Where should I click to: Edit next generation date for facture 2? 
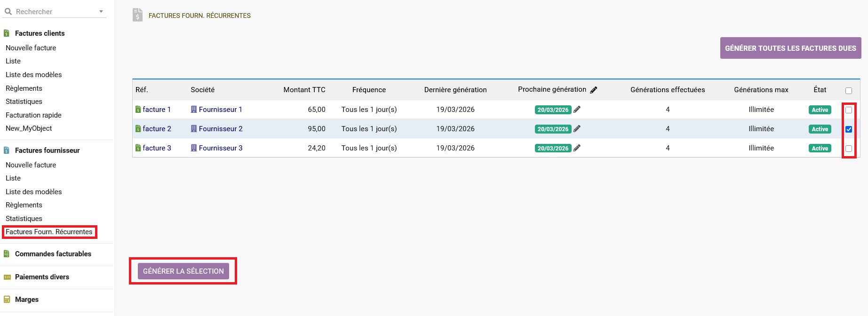point(577,129)
